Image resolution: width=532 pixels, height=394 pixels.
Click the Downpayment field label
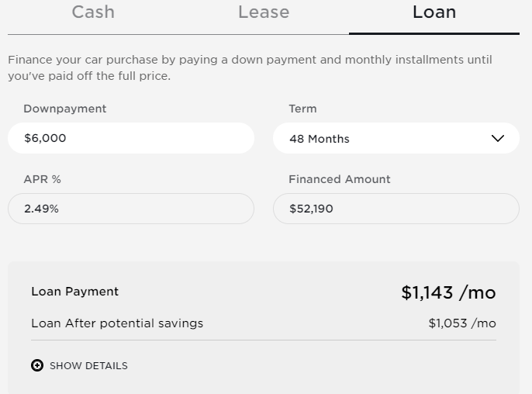coord(64,109)
